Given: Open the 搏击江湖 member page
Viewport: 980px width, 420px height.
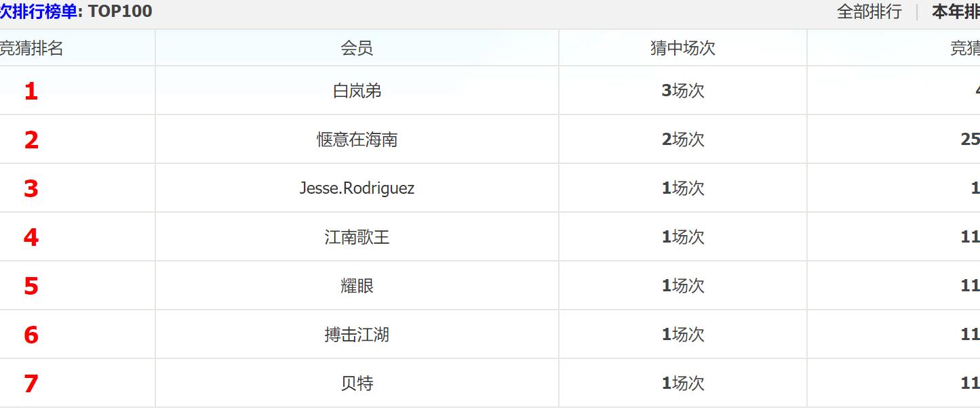Looking at the screenshot, I should click(357, 335).
